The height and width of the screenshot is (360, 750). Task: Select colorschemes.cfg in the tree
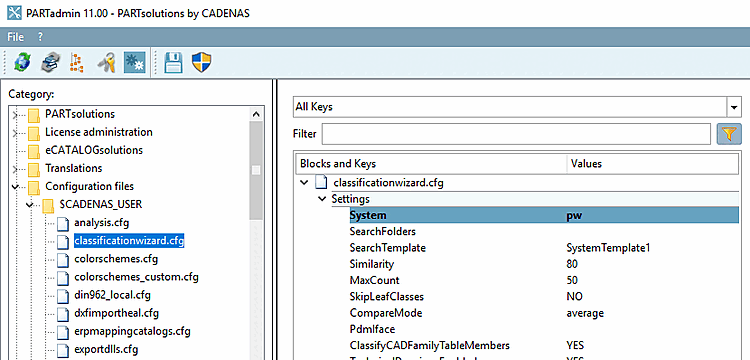(x=116, y=259)
